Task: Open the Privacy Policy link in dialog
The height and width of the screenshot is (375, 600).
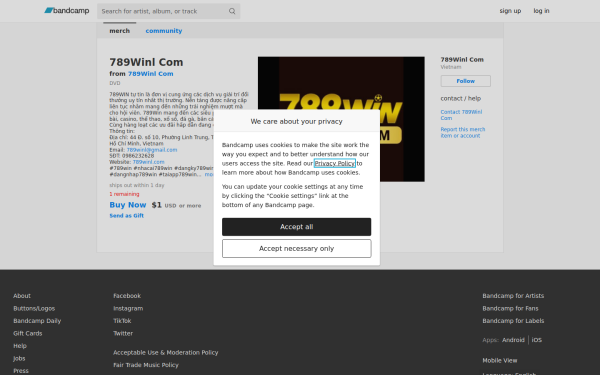Action: point(334,163)
